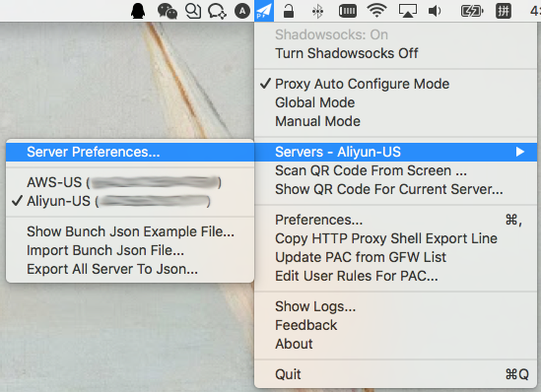Expand the Servers - Aliyun-US submenu
This screenshot has height=392, width=541.
[396, 152]
